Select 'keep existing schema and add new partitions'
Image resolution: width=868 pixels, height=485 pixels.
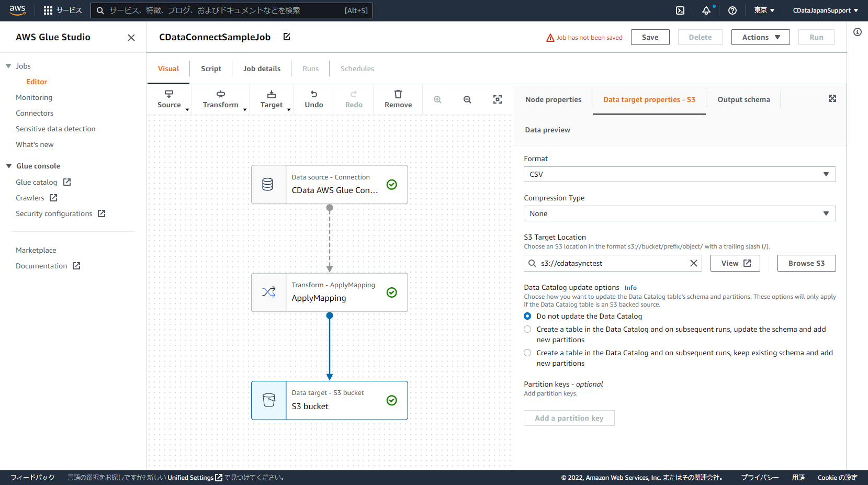pos(527,353)
